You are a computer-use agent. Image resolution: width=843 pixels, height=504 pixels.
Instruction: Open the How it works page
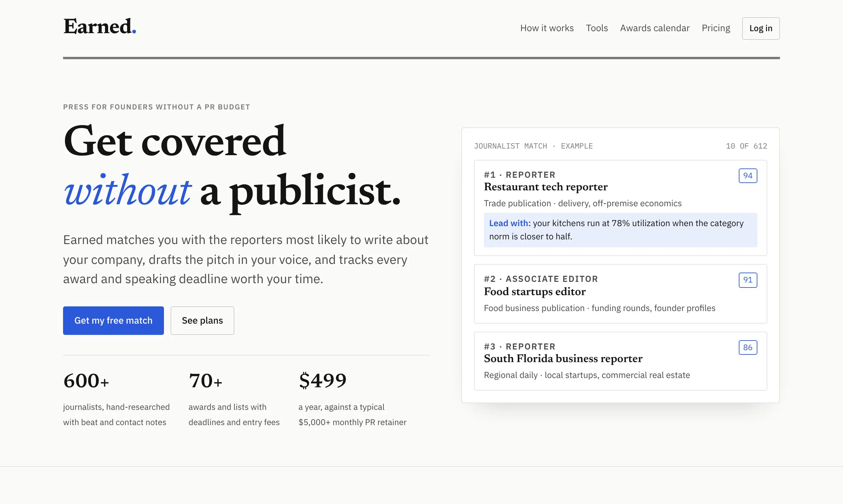(x=547, y=28)
